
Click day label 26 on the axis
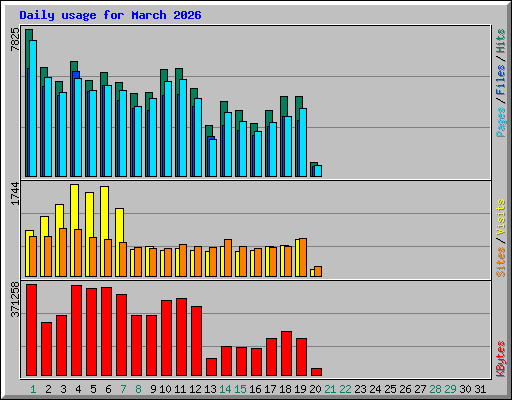pyautogui.click(x=405, y=389)
